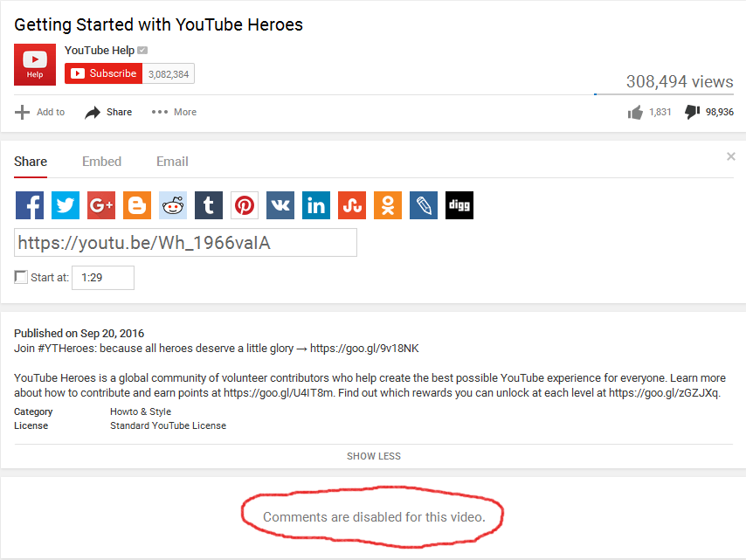Share the video on LiveJournal
Viewport: 746px width, 560px height.
point(424,205)
